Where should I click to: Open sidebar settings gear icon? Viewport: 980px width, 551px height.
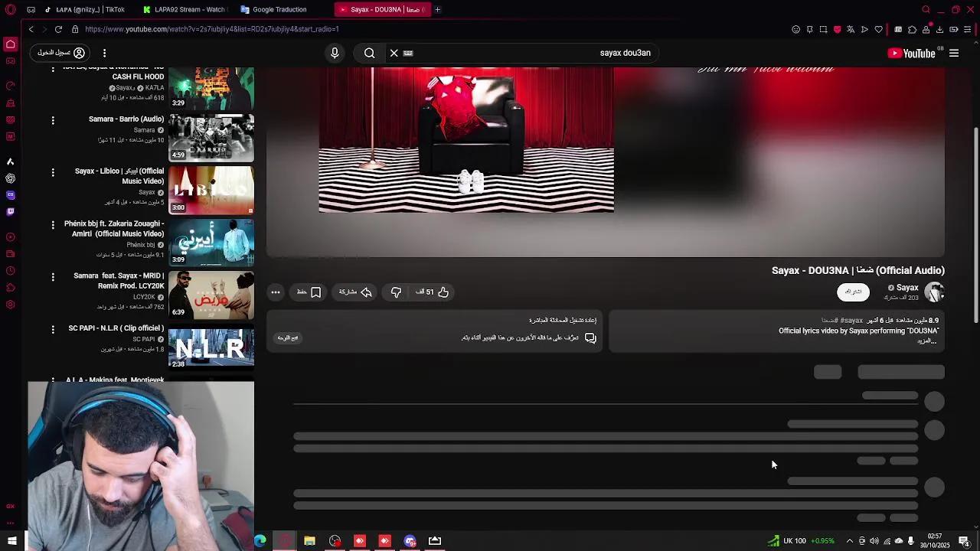tap(10, 305)
